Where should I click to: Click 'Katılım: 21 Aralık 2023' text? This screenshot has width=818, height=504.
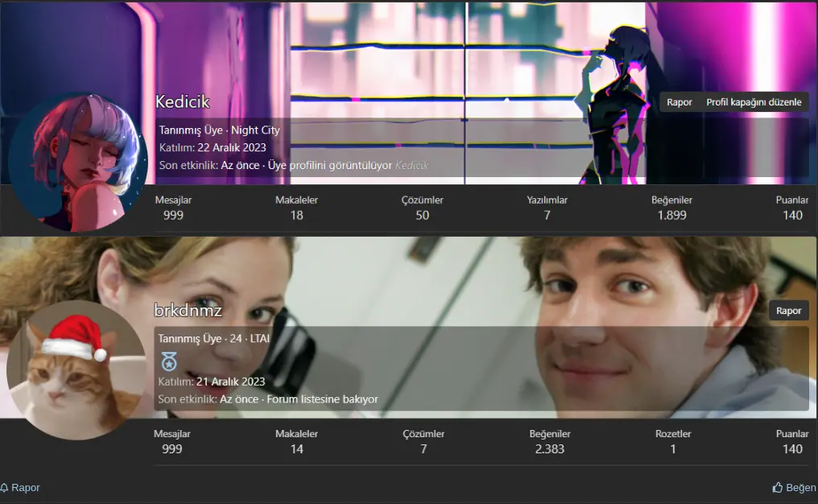pos(211,382)
